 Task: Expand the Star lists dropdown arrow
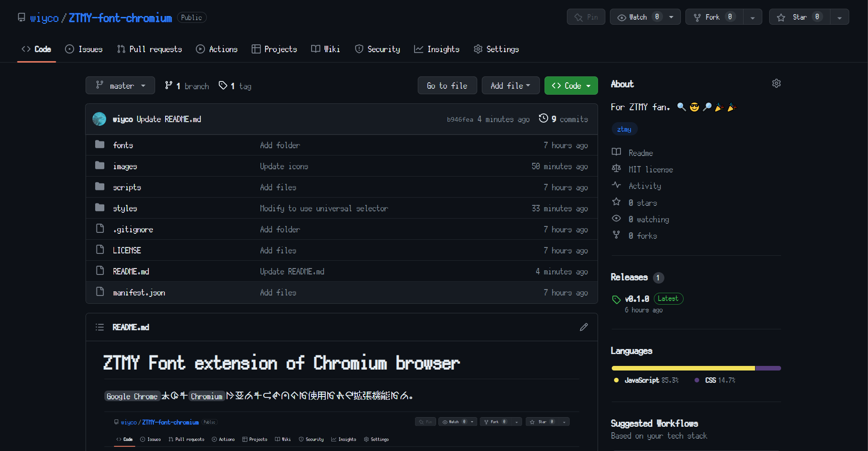coord(840,17)
